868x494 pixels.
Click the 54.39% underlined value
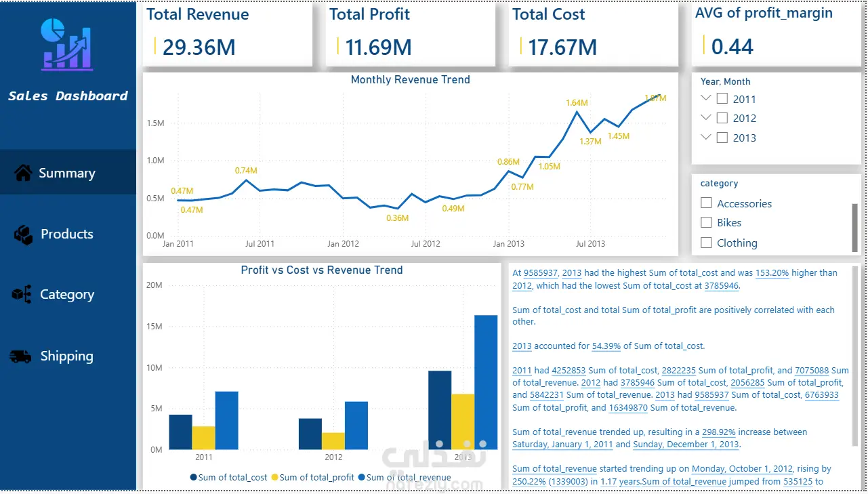[606, 346]
